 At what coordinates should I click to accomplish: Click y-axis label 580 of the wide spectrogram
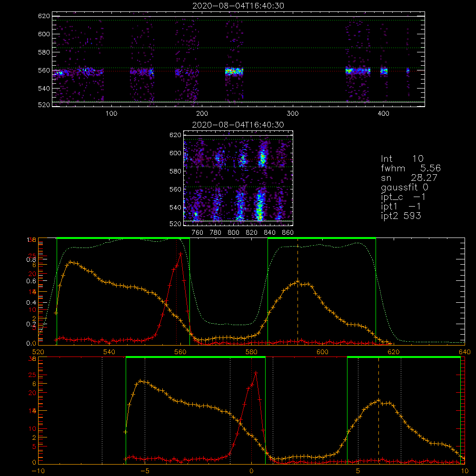coord(44,52)
